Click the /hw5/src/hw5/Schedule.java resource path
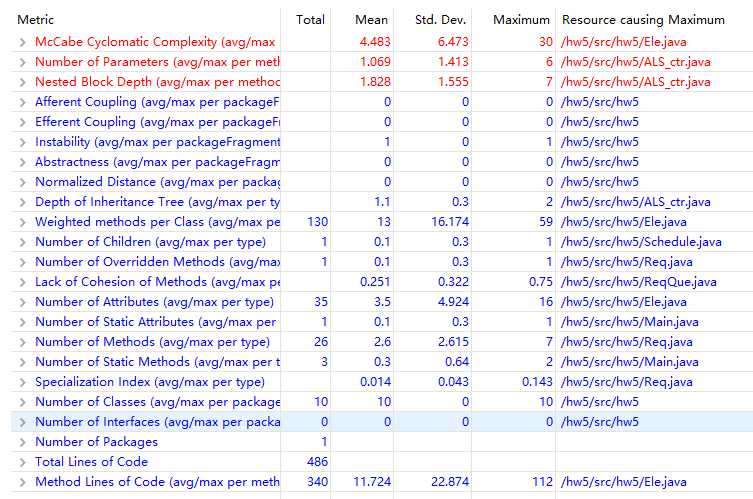 [641, 242]
